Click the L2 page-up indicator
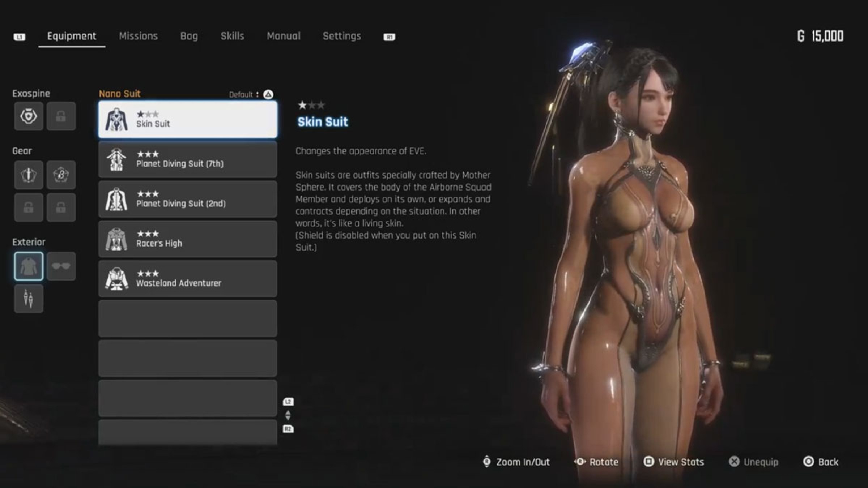 288,402
